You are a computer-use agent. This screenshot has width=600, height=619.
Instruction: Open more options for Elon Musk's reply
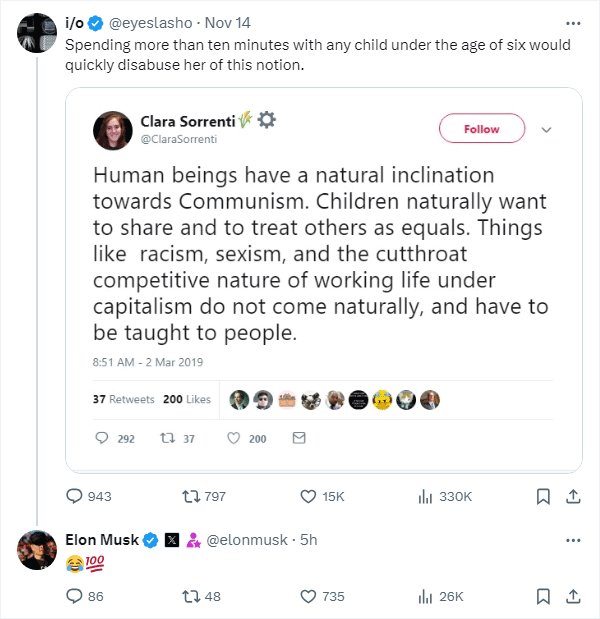573,540
